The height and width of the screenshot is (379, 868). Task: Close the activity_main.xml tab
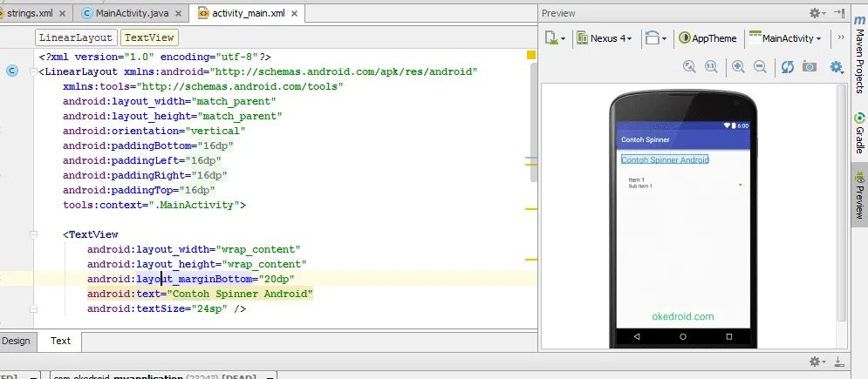click(x=294, y=13)
